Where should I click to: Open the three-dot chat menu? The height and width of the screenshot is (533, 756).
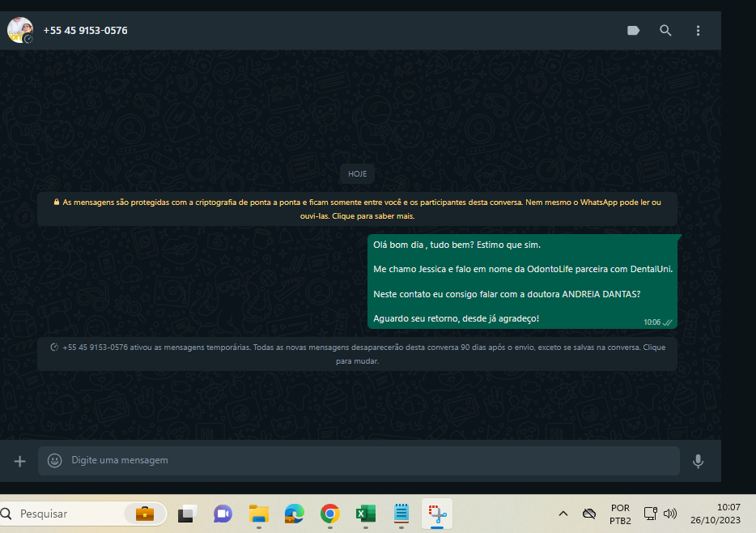tap(698, 31)
